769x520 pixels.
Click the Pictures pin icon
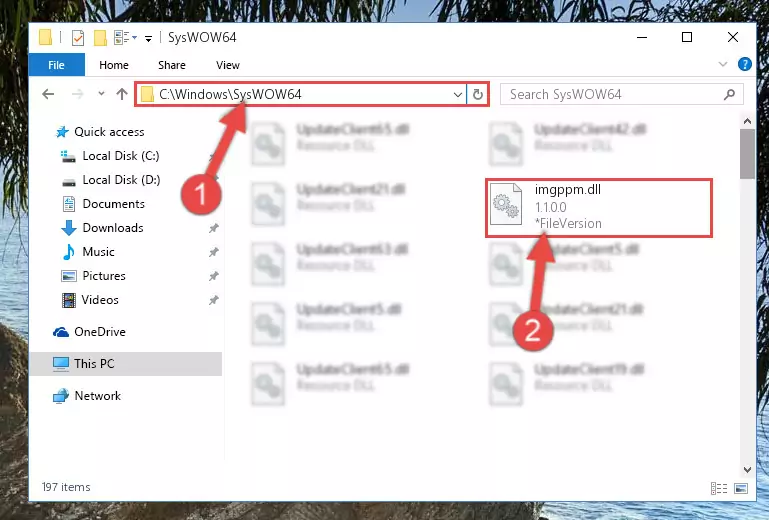[x=213, y=276]
